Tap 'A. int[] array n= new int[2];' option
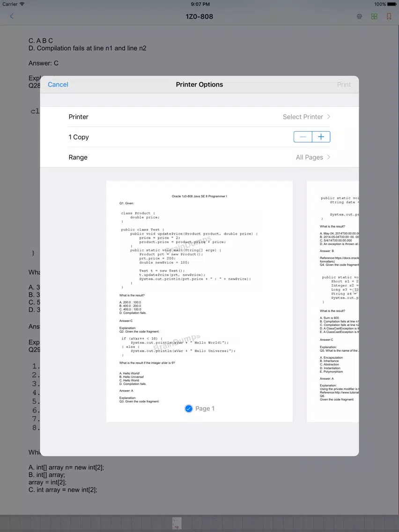The height and width of the screenshot is (532, 399). pyautogui.click(x=66, y=467)
